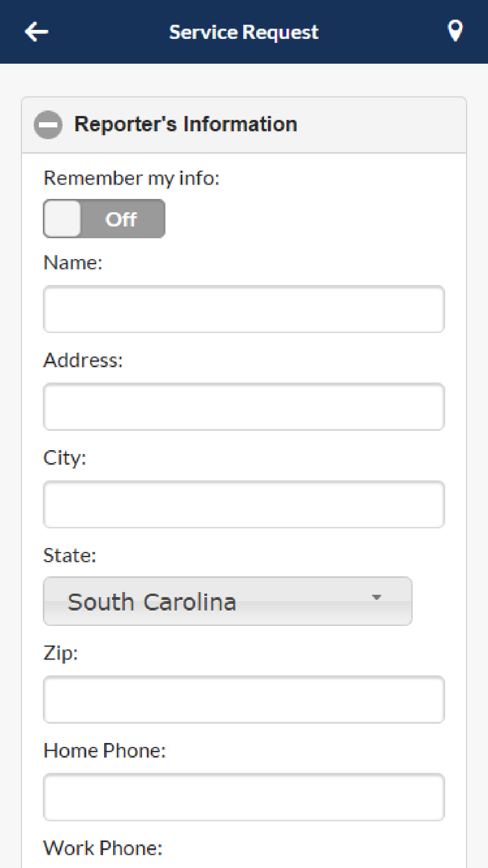Screen dimensions: 488x868
Task: Click the Remember my info: label
Action: coord(132,178)
